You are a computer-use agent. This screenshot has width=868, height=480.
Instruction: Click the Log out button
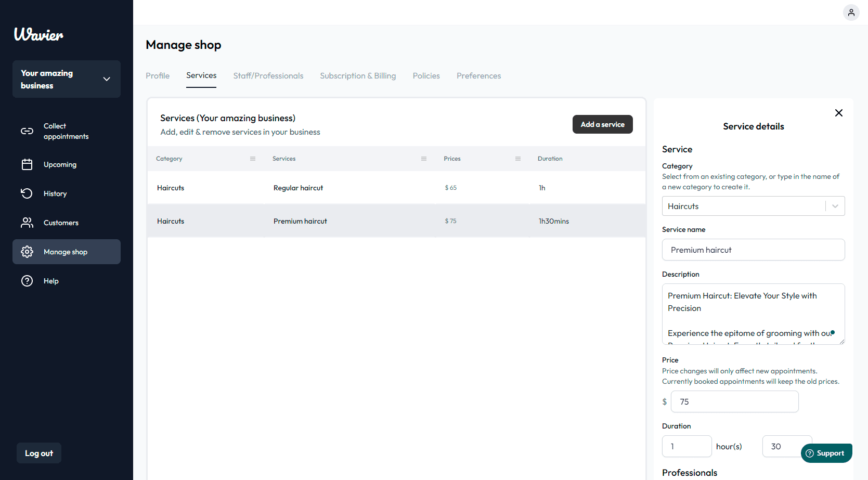(39, 453)
